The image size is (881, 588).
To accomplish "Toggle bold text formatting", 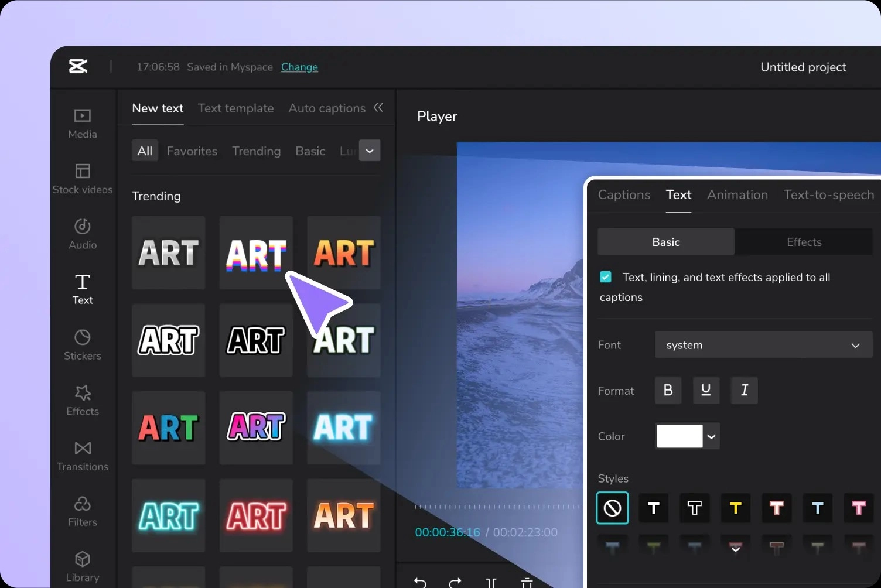I will (x=668, y=391).
